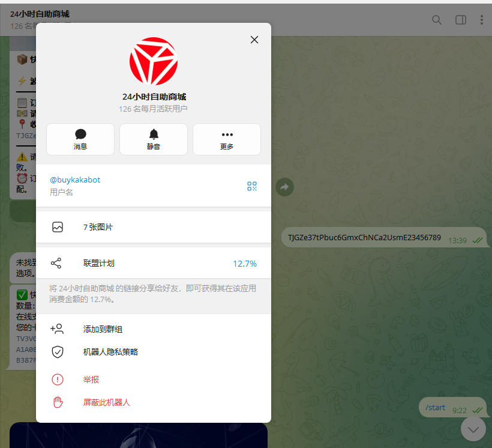
Task: Open the 联盟计划 share icon row
Action: (x=154, y=263)
